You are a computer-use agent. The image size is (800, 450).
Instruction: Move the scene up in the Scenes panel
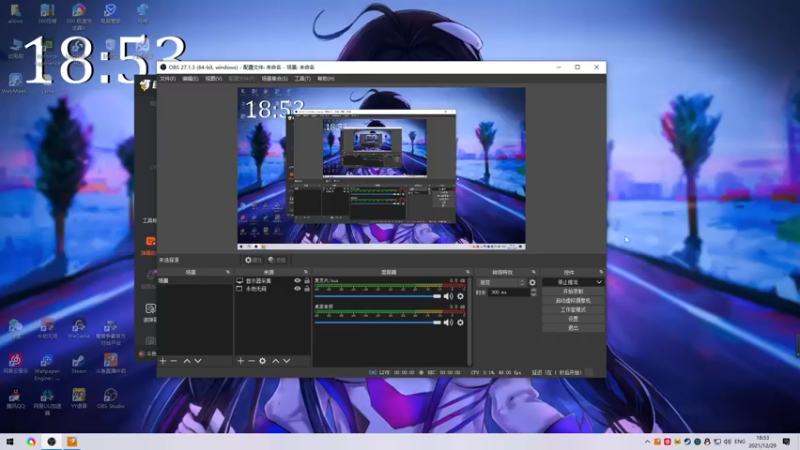click(187, 361)
